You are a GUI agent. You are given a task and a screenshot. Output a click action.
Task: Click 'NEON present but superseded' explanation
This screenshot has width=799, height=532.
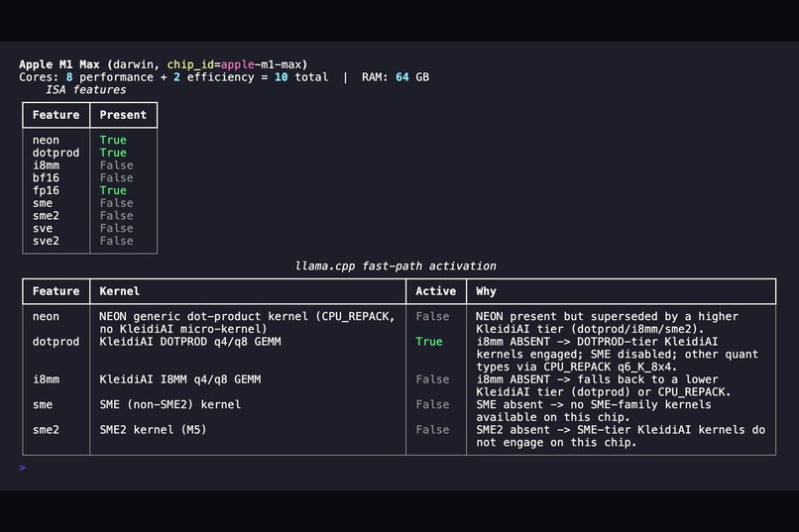tap(607, 323)
